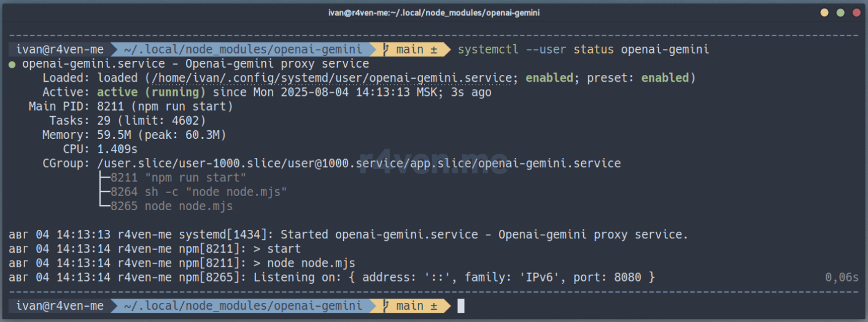Click the terminal cursor block
Image resolution: width=868 pixels, height=322 pixels.
[x=461, y=305]
